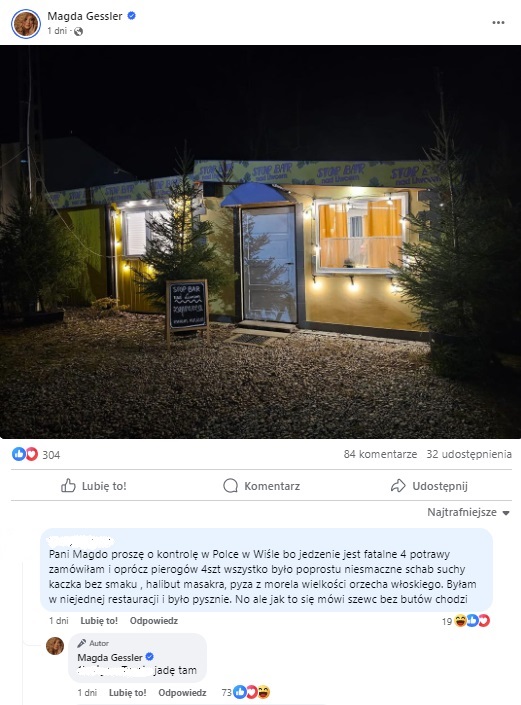Expand the Najtrafniejsze comment sorting dropdown
This screenshot has width=521, height=705.
click(468, 513)
